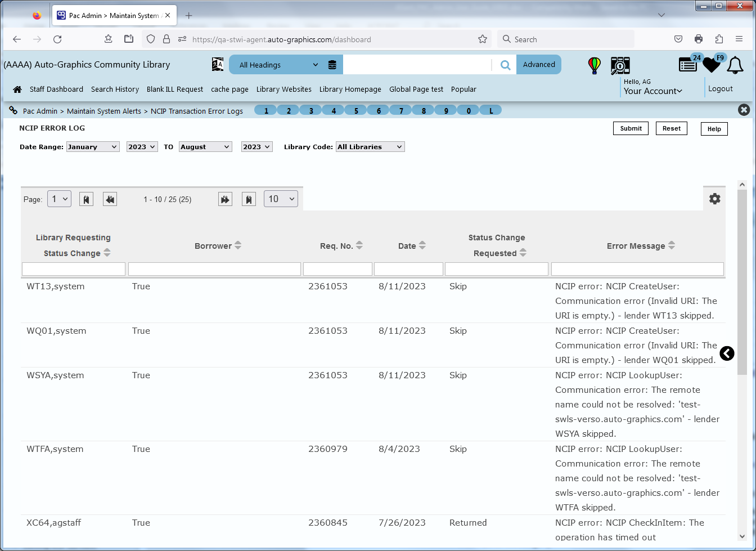Open the heart favorites icon
Screen dimensions: 756x551
click(x=712, y=65)
